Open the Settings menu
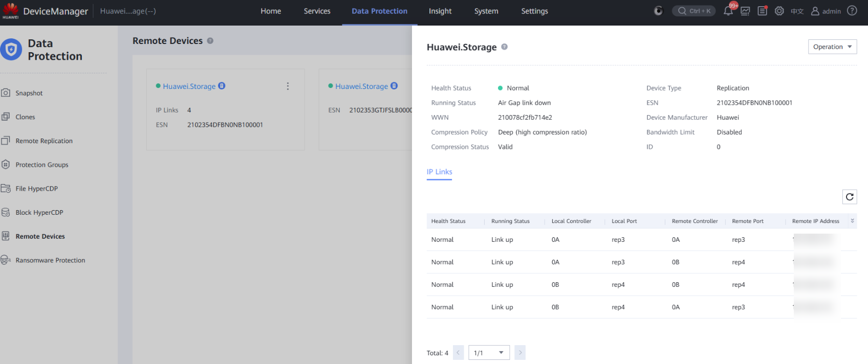This screenshot has width=868, height=364. coord(535,11)
